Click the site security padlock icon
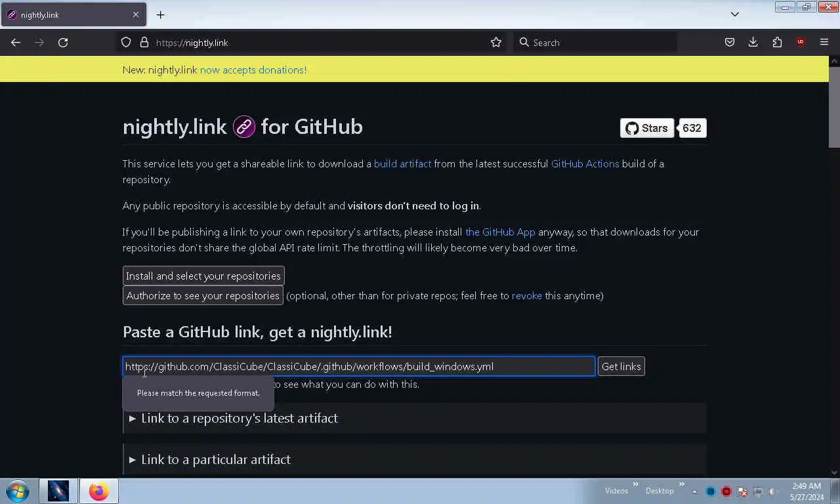This screenshot has width=840, height=504. [144, 43]
